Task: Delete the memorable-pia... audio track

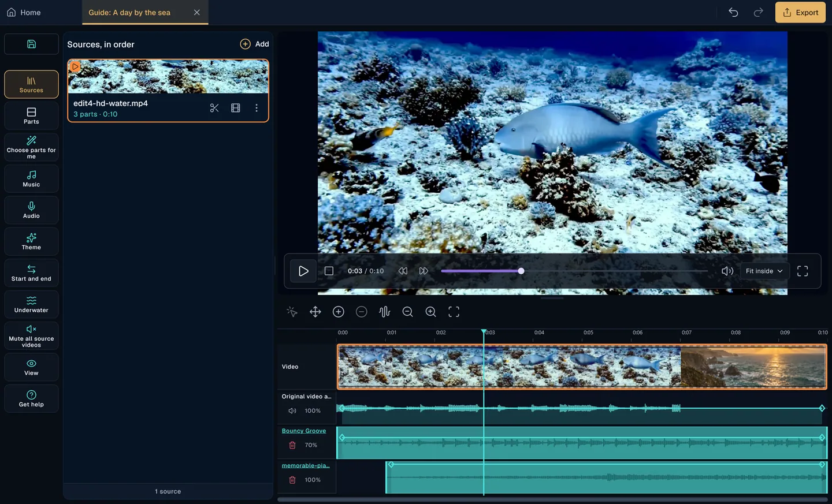Action: (292, 480)
